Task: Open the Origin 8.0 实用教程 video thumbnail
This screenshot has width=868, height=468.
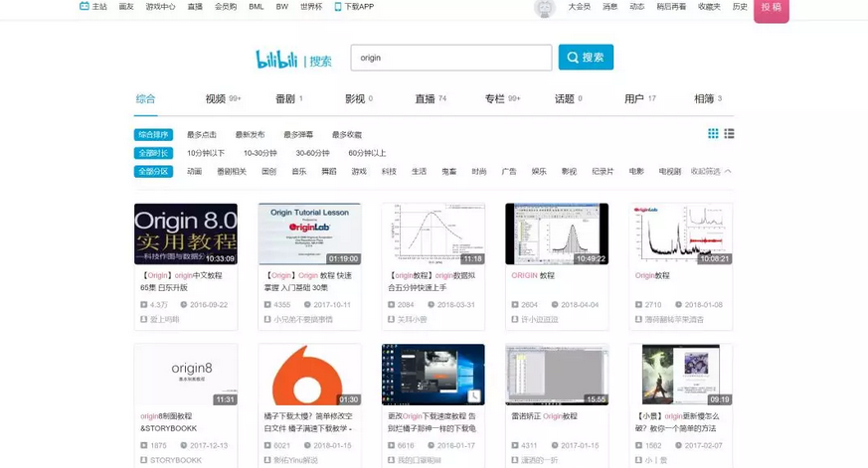Action: coord(186,234)
